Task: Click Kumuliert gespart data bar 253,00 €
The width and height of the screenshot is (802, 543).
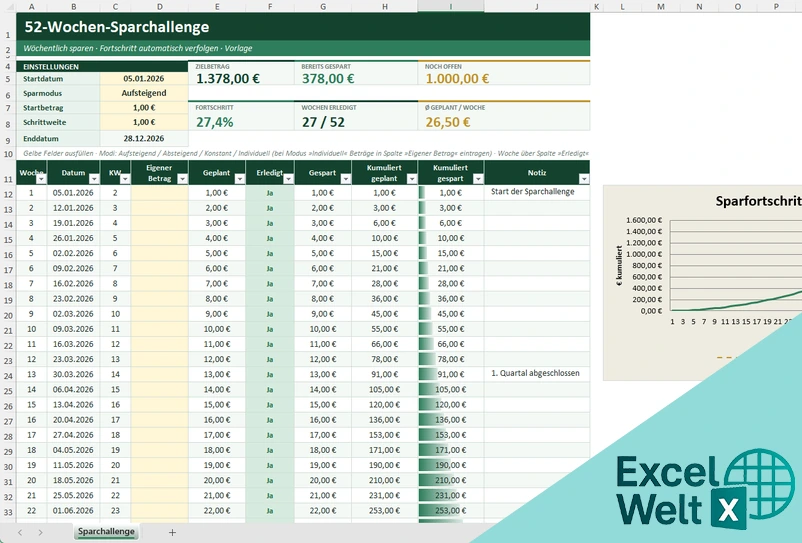Action: click(451, 510)
